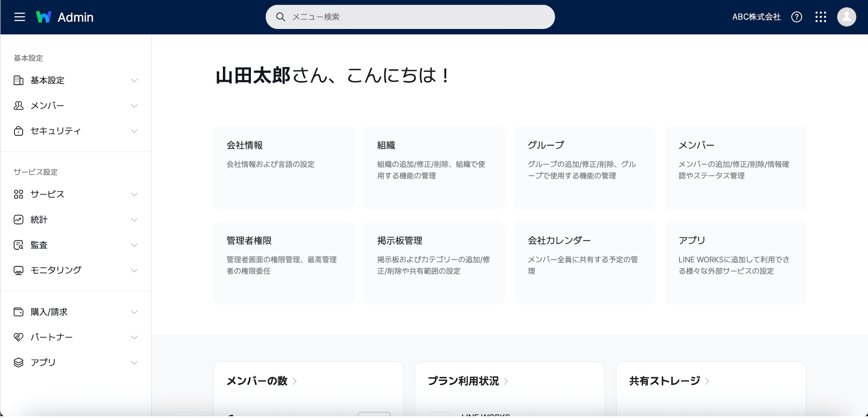Click the パートナー tag icon
The image size is (868, 418).
(x=18, y=337)
